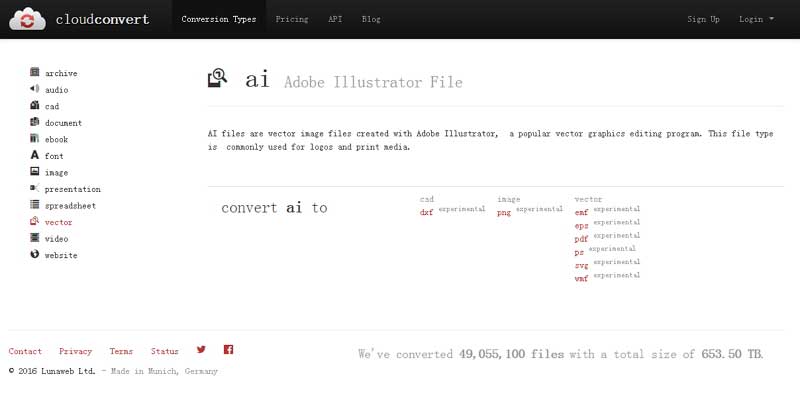
Task: Convert ai to pdf format
Action: tap(581, 239)
